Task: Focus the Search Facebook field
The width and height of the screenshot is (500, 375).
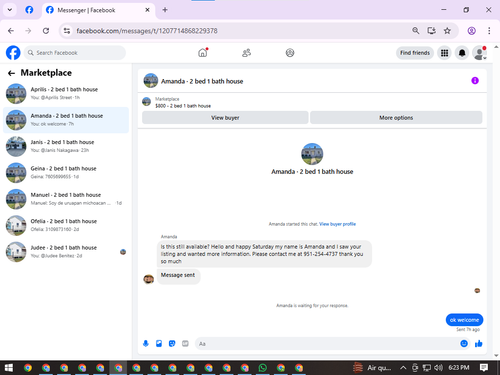Action: click(75, 53)
